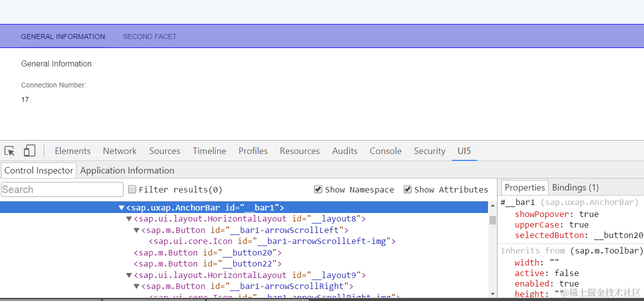Switch to Application Information tab

(127, 170)
